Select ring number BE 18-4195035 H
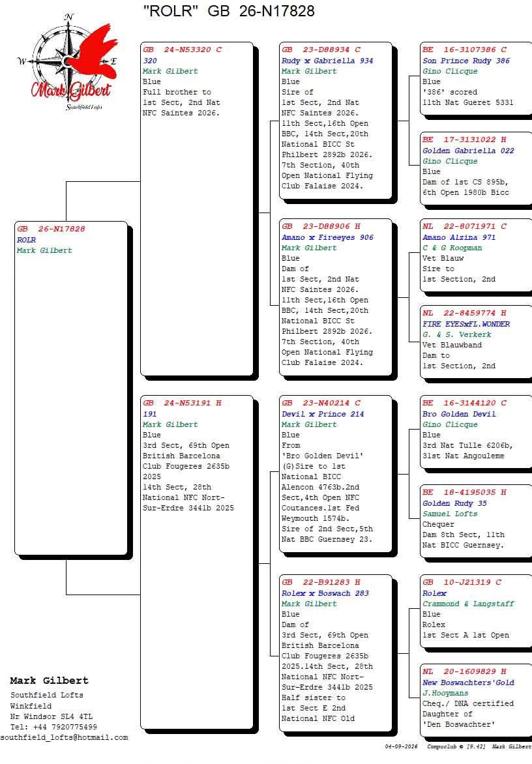 [x=465, y=493]
